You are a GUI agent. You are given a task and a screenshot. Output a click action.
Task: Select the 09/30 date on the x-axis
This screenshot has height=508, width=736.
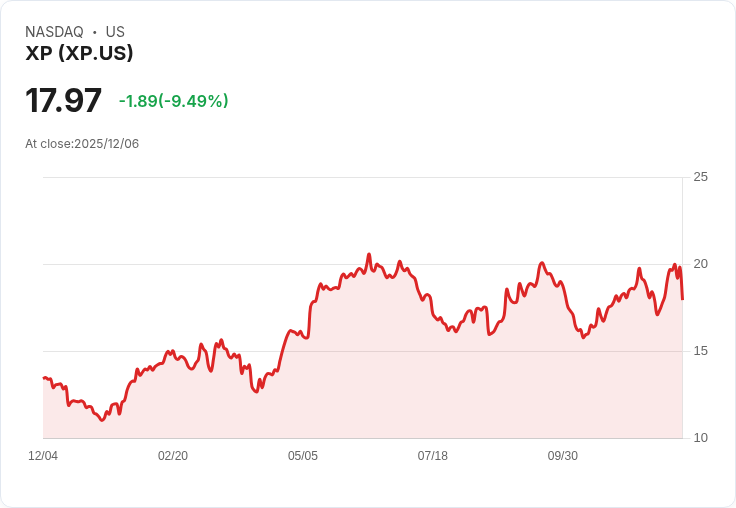pyautogui.click(x=563, y=456)
